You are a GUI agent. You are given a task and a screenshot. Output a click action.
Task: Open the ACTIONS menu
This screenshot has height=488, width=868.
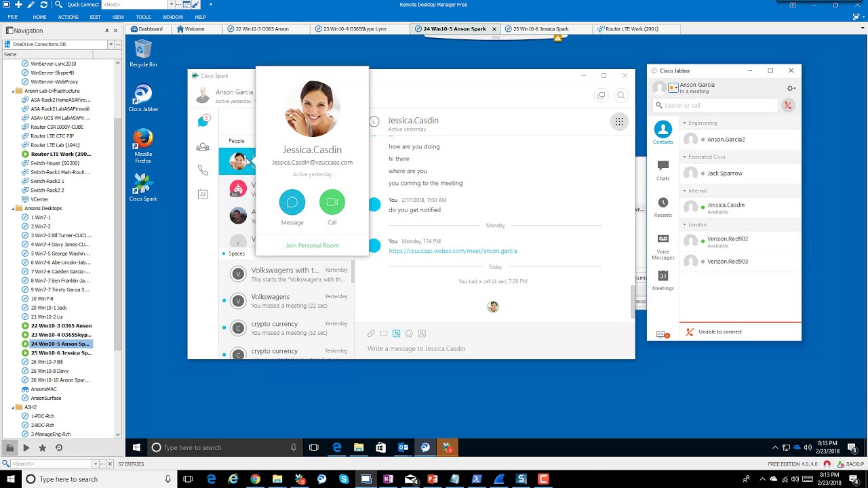[x=68, y=17]
